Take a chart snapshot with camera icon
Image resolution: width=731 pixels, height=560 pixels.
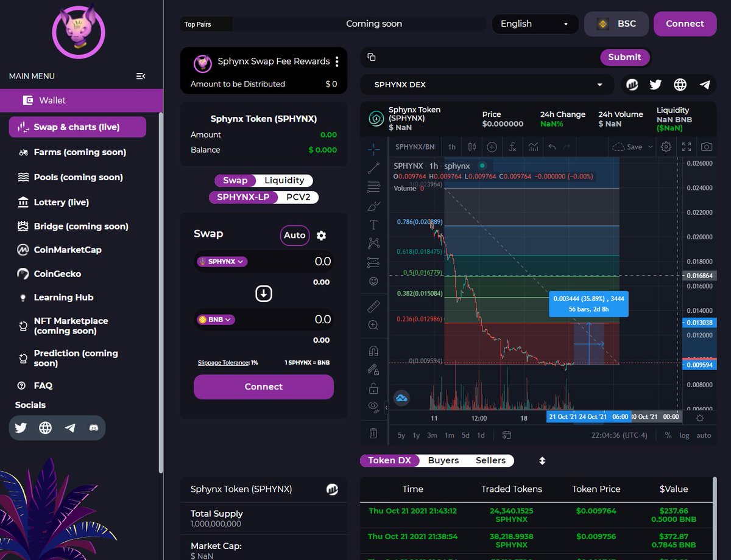click(706, 147)
